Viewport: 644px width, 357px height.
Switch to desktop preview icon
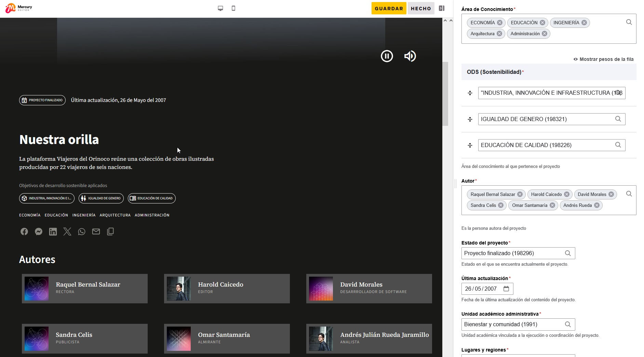tap(220, 8)
